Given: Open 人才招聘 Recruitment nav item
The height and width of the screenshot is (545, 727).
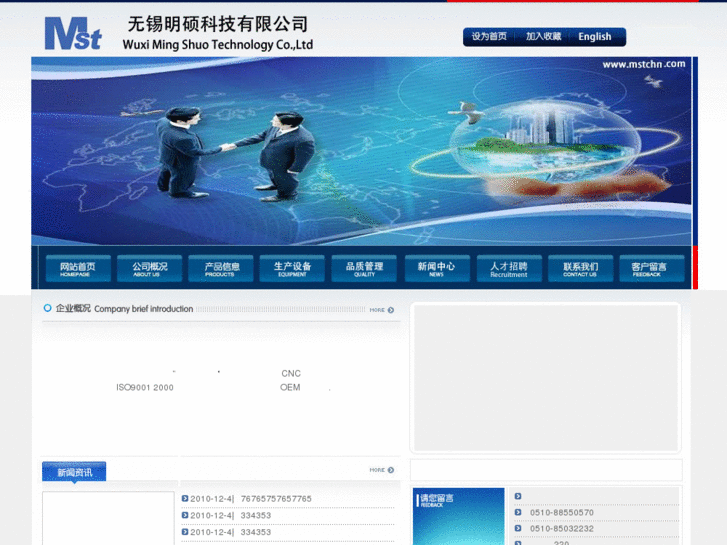Looking at the screenshot, I should tap(509, 269).
